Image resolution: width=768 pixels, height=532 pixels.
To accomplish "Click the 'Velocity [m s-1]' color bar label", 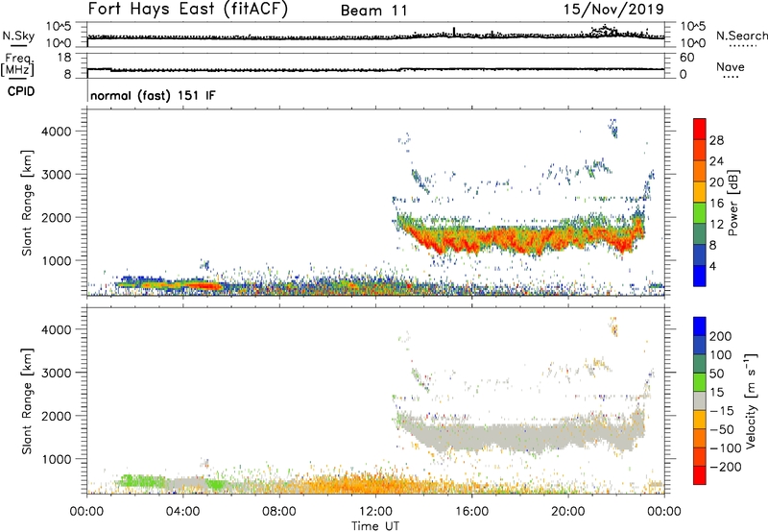I will (x=751, y=400).
